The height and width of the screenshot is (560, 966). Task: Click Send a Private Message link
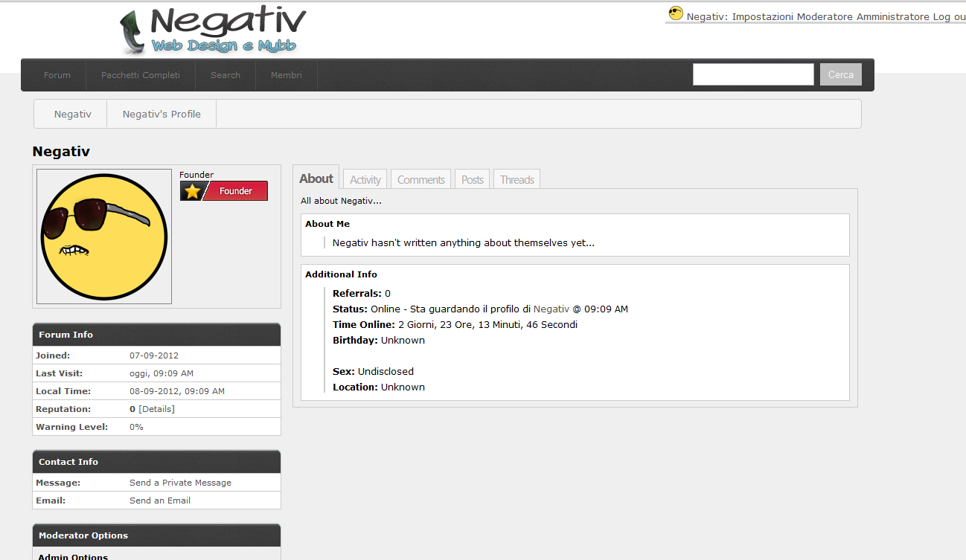(x=180, y=483)
